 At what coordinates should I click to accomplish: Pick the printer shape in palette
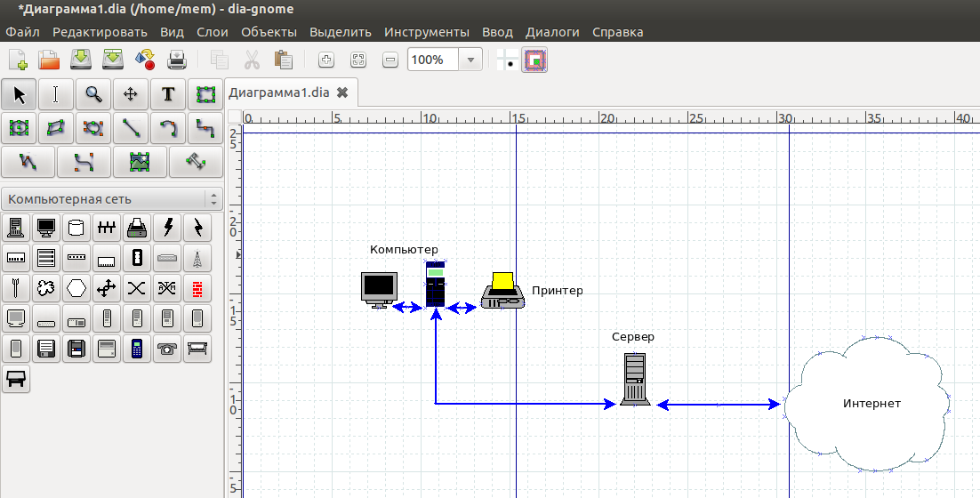[x=137, y=228]
